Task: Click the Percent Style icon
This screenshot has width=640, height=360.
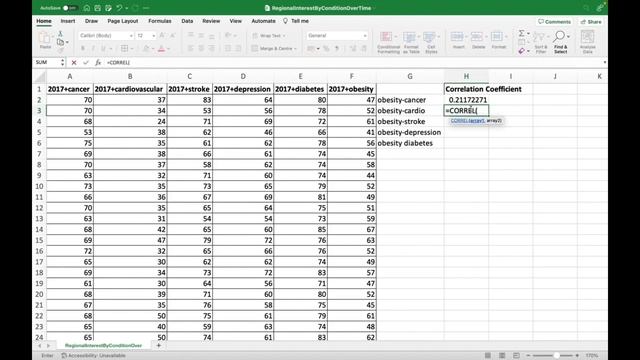Action: (326, 49)
